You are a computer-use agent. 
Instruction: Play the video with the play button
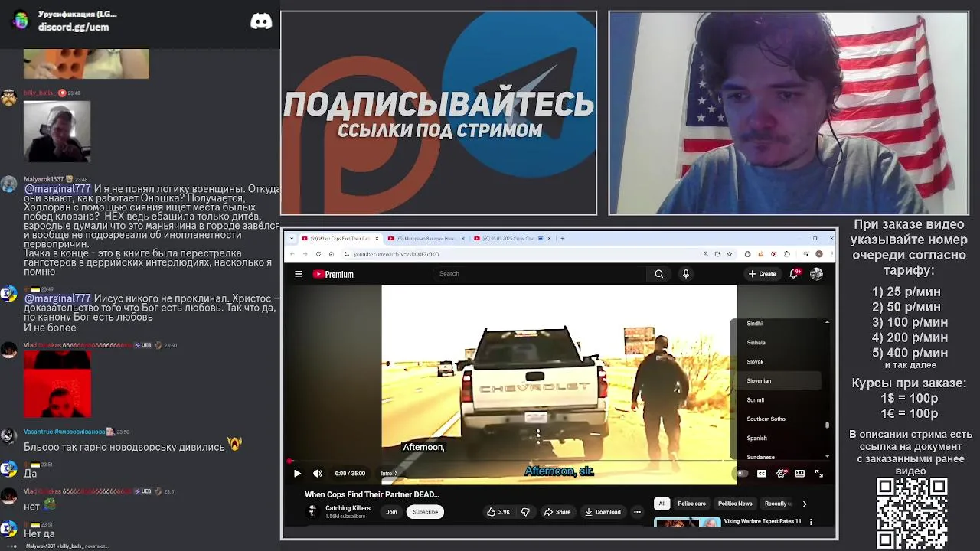(297, 473)
